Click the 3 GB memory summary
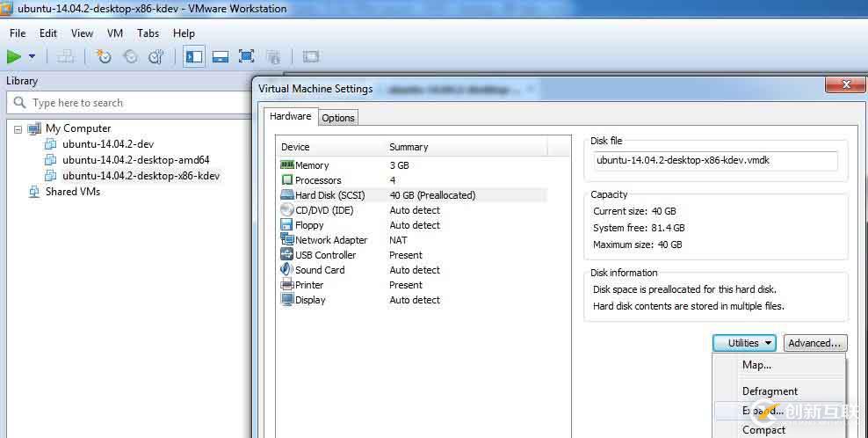The image size is (868, 438). pyautogui.click(x=399, y=165)
